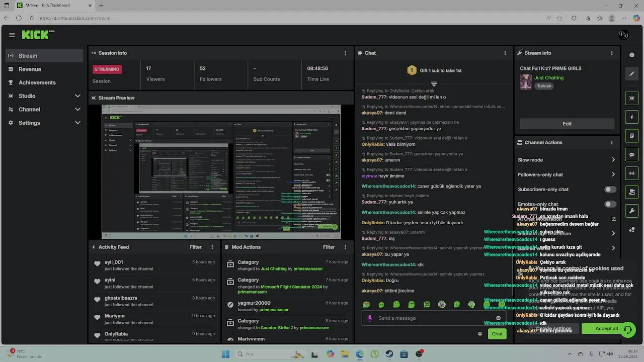
Task: Open Followers-only chat options chevron
Action: click(613, 174)
